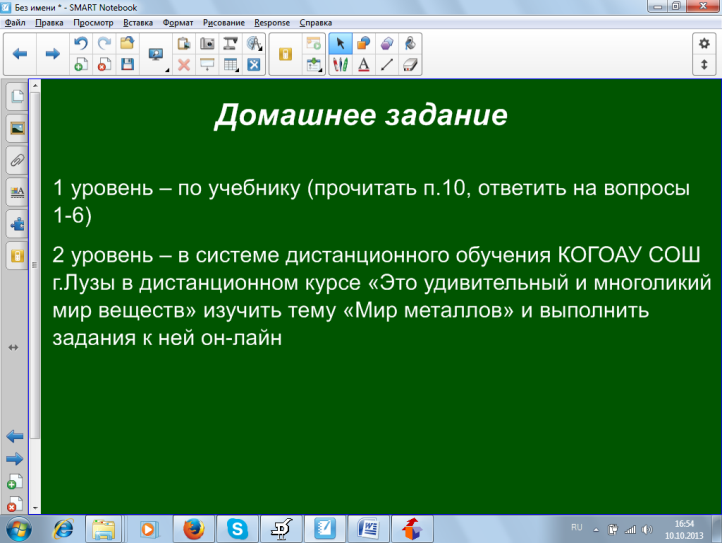Go to previous page using toolbar arrow
This screenshot has height=543, width=722.
pos(20,54)
